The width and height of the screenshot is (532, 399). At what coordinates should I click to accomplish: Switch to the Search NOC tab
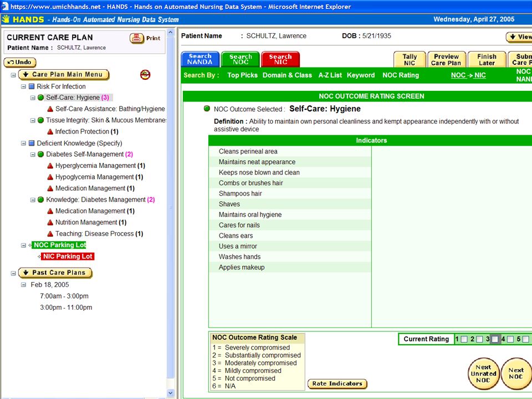[241, 59]
